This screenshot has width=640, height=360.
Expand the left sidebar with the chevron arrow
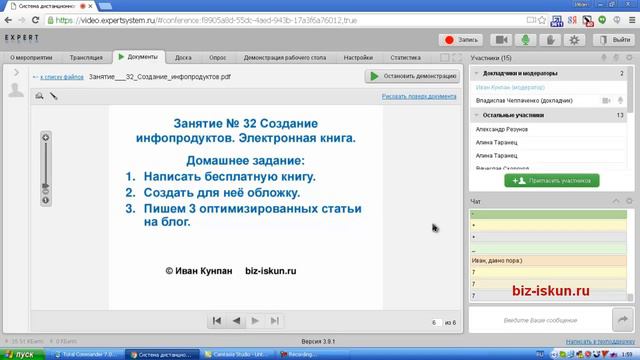[x=16, y=73]
